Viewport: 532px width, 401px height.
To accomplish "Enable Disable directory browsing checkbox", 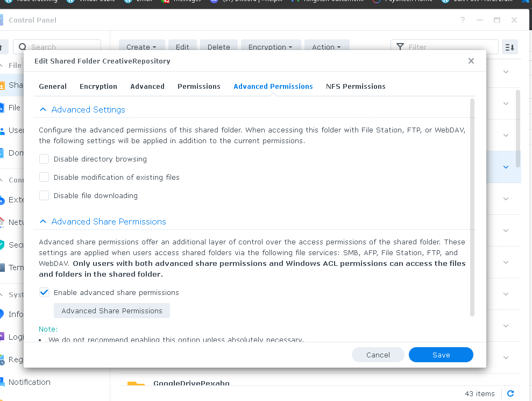I will pyautogui.click(x=44, y=159).
